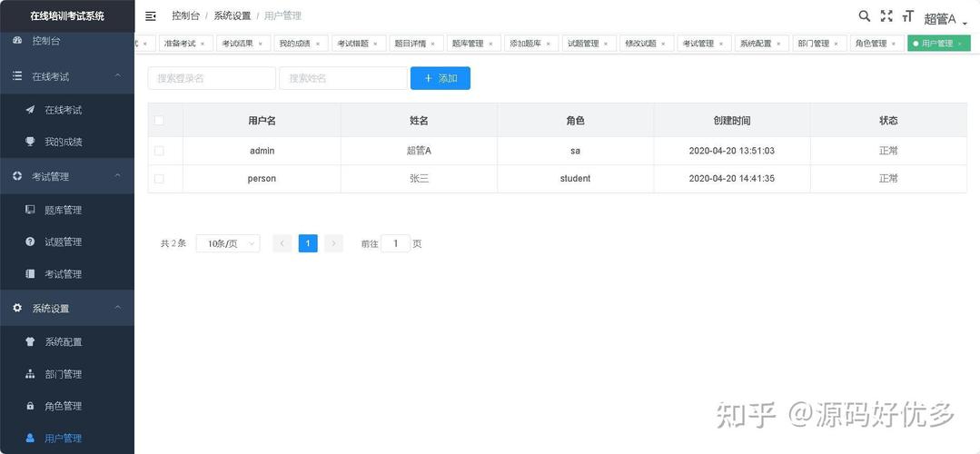This screenshot has height=454, width=980.
Task: Click the 添加 add user button
Action: point(441,78)
